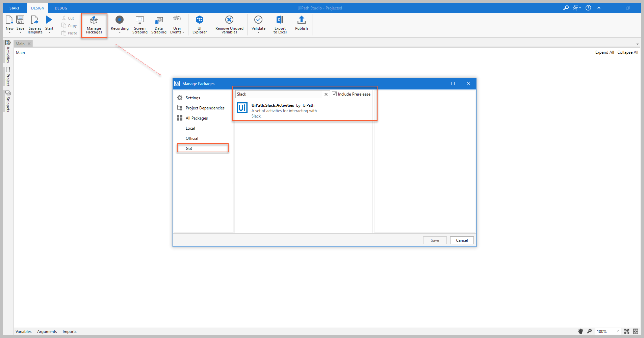This screenshot has width=644, height=338.
Task: Switch to the DESIGN ribbon tab
Action: pos(37,8)
